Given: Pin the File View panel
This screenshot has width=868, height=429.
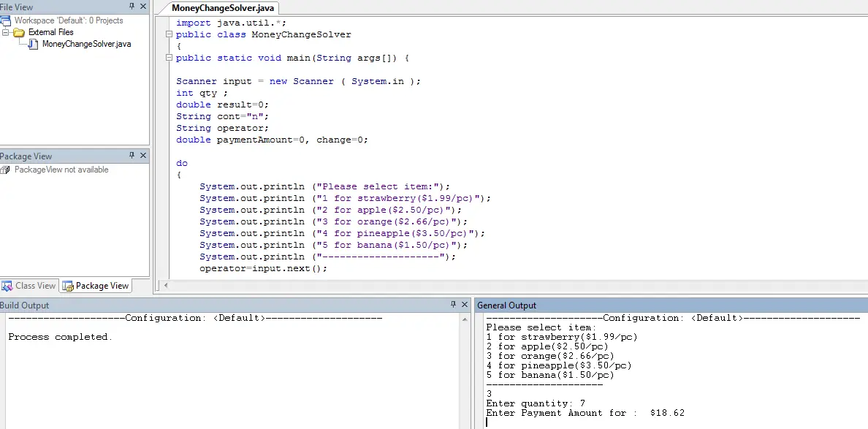Looking at the screenshot, I should pos(132,7).
